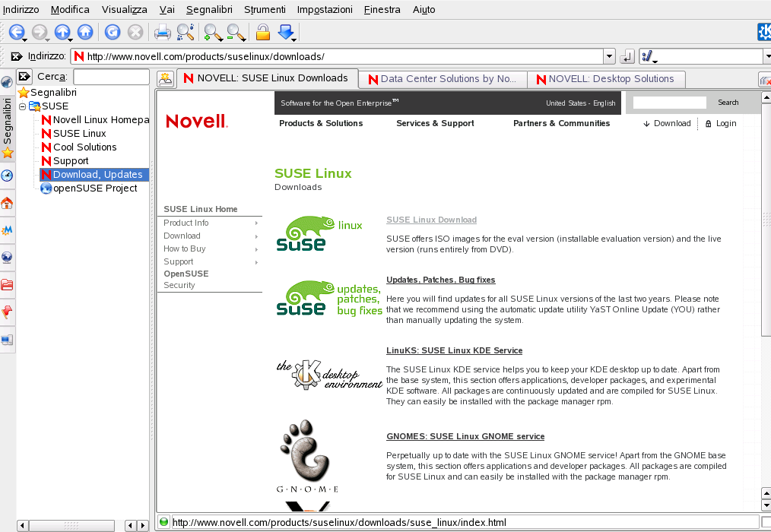Open the Updates, Patches, Bug fixes link

(440, 280)
